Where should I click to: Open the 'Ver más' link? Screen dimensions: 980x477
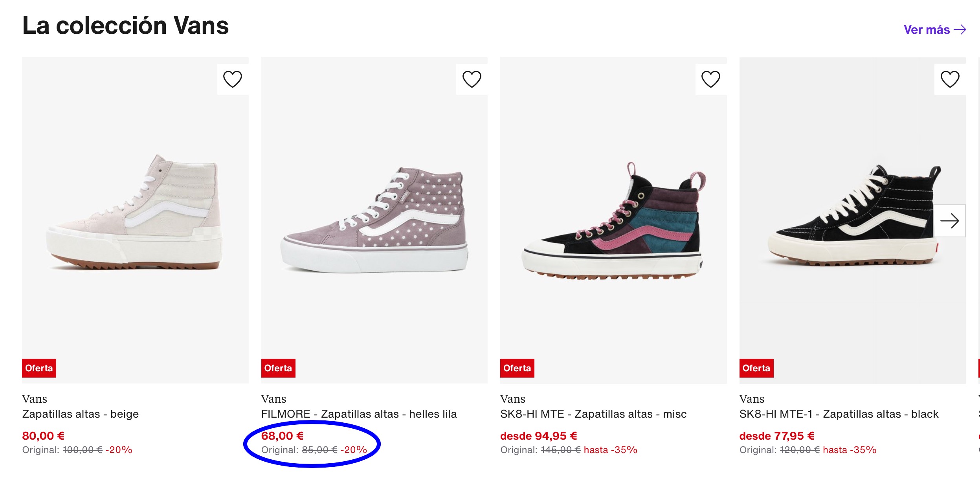(934, 29)
